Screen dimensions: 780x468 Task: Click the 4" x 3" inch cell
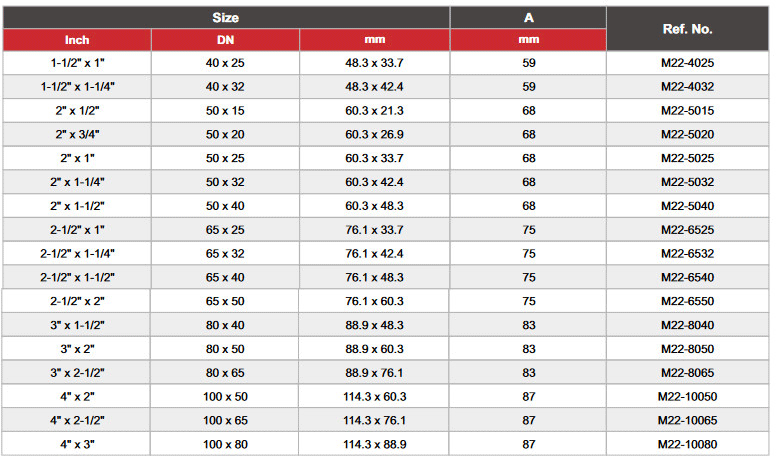pos(77,444)
